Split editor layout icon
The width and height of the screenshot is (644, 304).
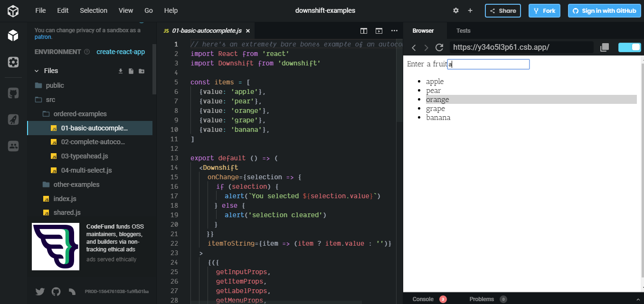point(364,31)
